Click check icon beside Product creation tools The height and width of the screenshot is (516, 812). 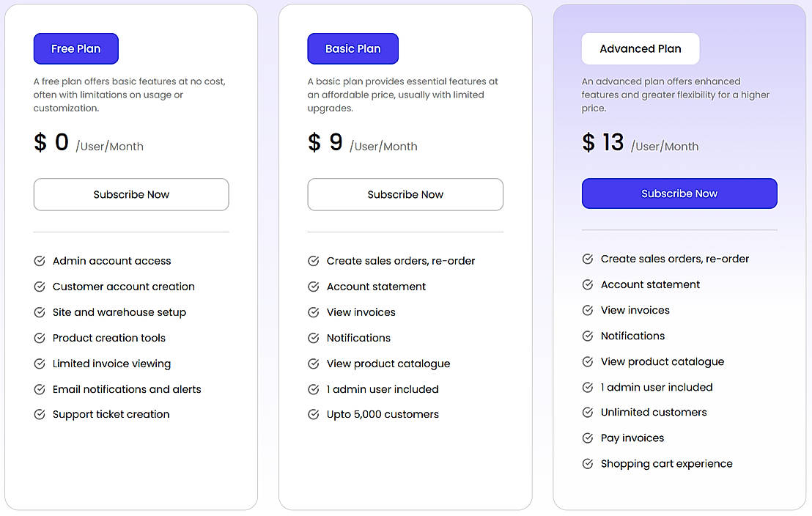40,338
